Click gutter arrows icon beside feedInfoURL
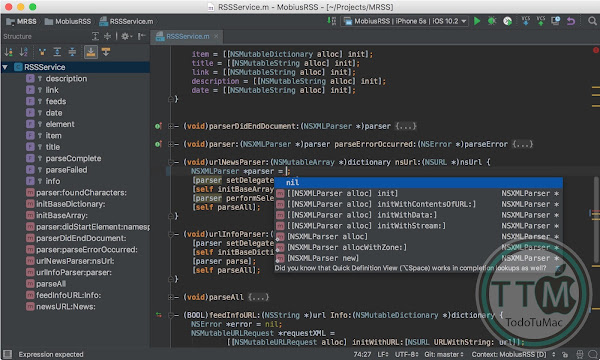600x360 pixels. [158, 315]
